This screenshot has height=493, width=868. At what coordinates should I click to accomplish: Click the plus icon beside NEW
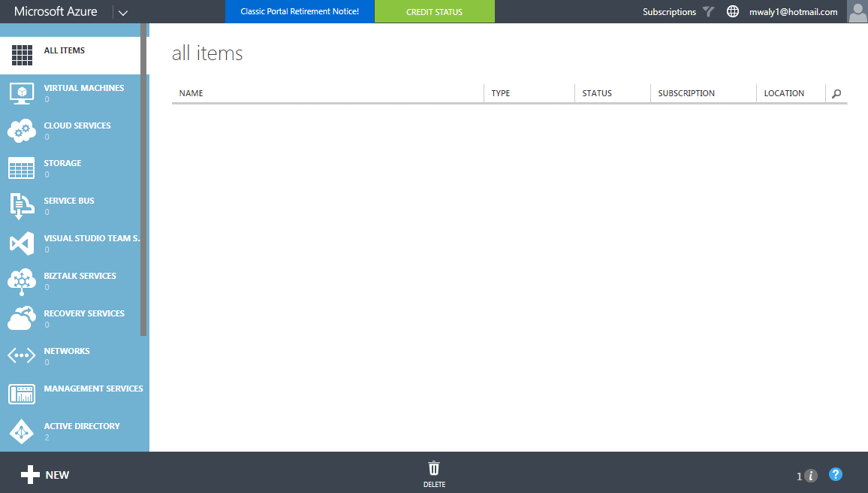(x=30, y=475)
